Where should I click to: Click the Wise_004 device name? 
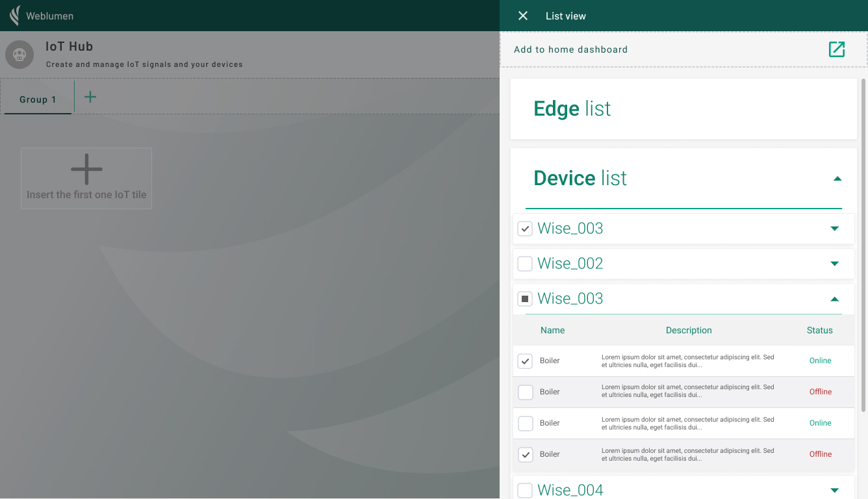(570, 491)
